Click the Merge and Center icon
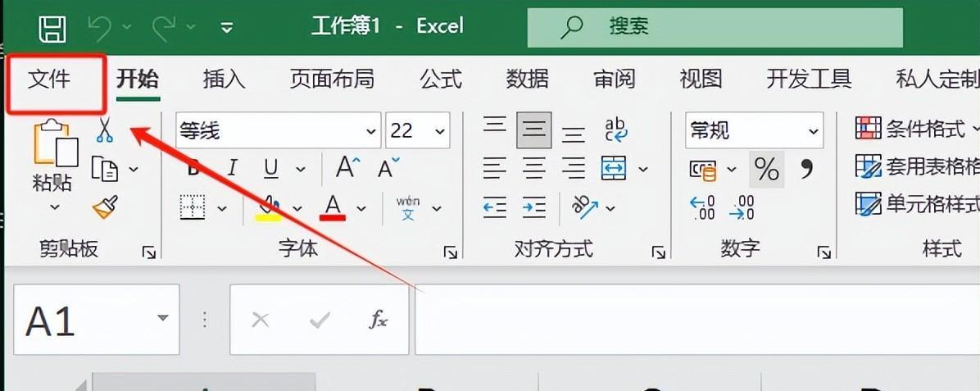Image resolution: width=980 pixels, height=391 pixels. pyautogui.click(x=615, y=168)
